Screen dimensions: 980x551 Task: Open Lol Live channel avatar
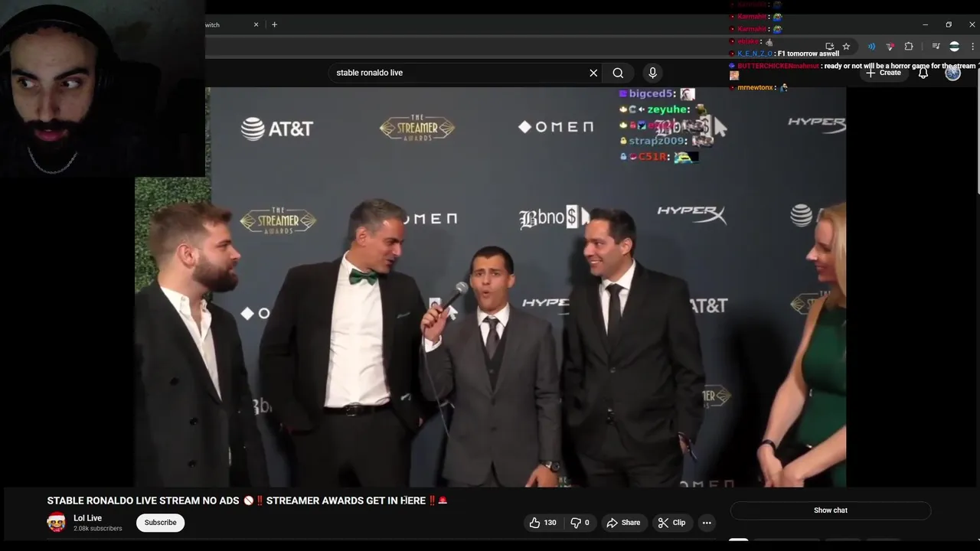(x=56, y=523)
